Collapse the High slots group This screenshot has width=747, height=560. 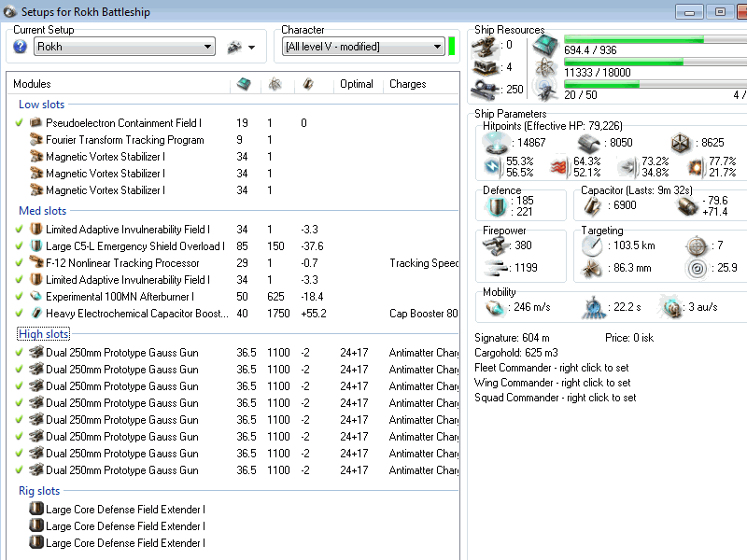pos(43,334)
